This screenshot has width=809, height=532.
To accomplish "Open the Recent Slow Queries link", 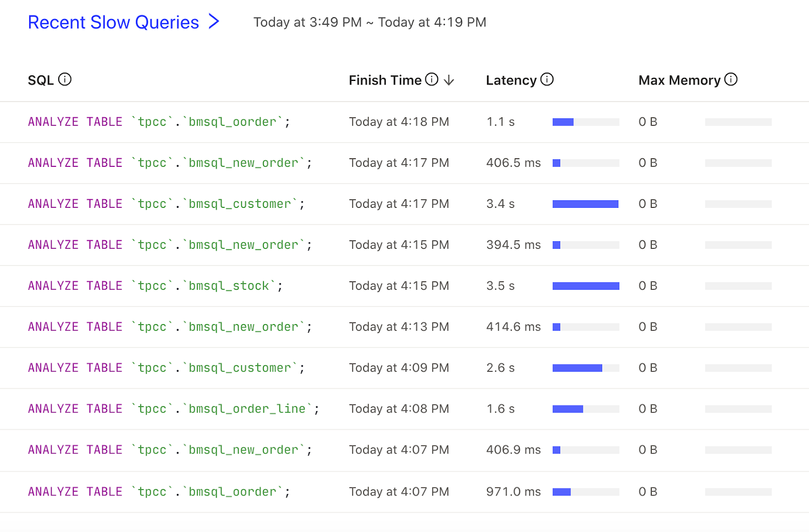I will click(113, 22).
